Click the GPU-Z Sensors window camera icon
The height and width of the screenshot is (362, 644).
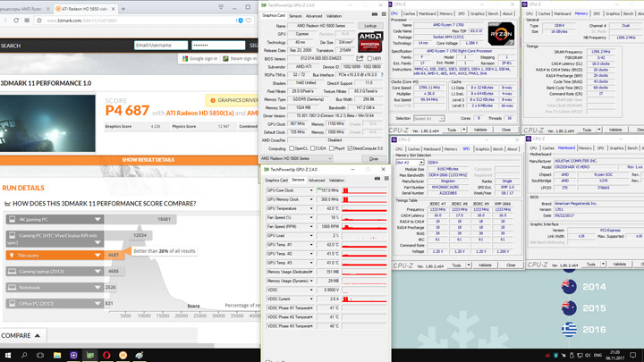377,179
